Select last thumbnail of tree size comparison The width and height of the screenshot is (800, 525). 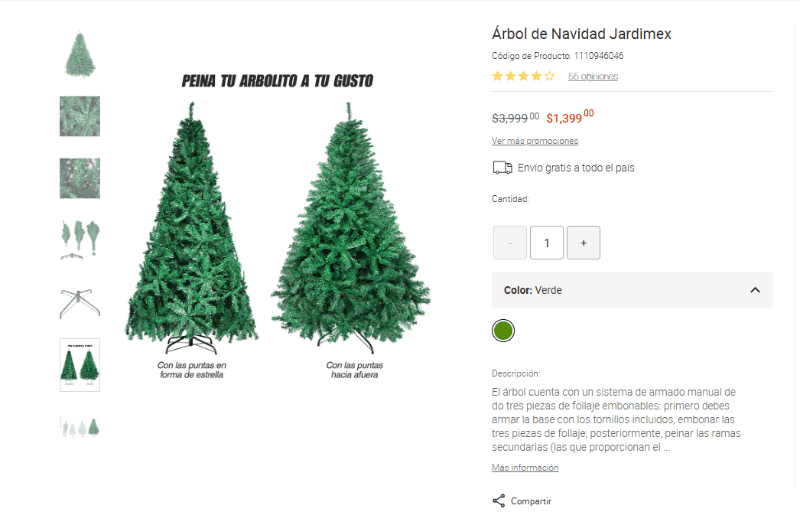[80, 427]
